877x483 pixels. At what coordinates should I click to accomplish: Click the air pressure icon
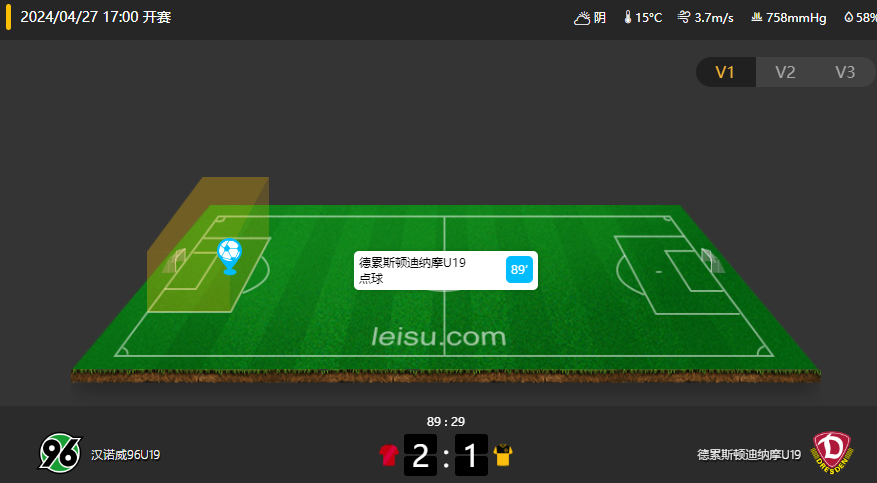click(757, 17)
